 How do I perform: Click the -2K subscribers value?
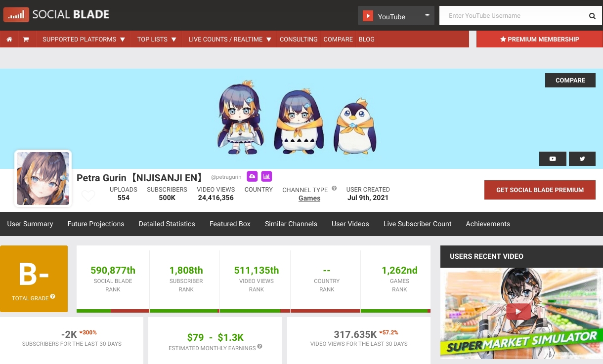pos(69,334)
